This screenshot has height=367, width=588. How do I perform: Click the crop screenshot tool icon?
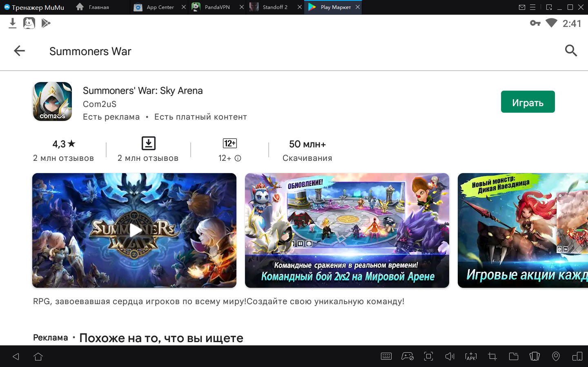(492, 356)
